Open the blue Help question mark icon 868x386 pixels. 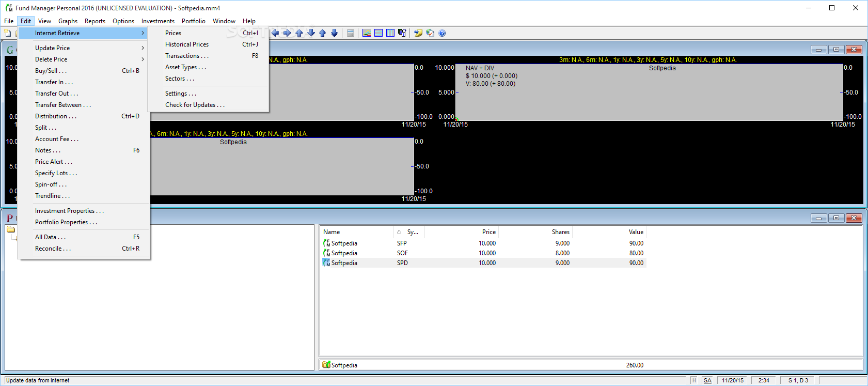(442, 33)
